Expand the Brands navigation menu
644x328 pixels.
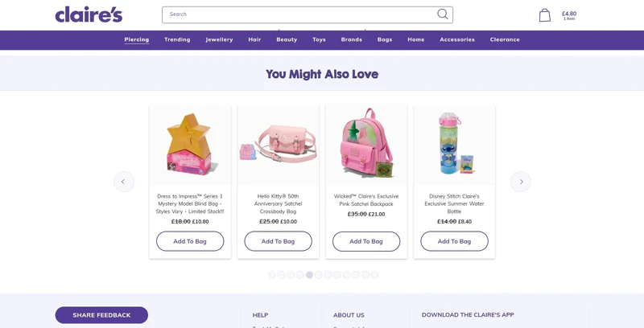point(352,39)
